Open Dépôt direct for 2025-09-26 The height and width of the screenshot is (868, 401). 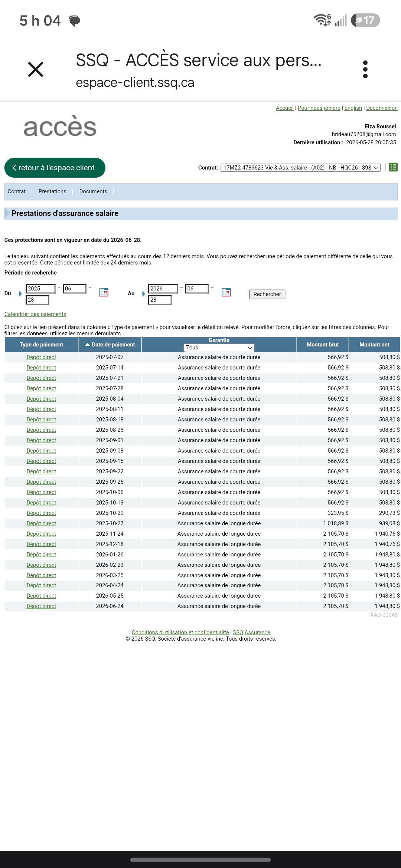coord(41,482)
